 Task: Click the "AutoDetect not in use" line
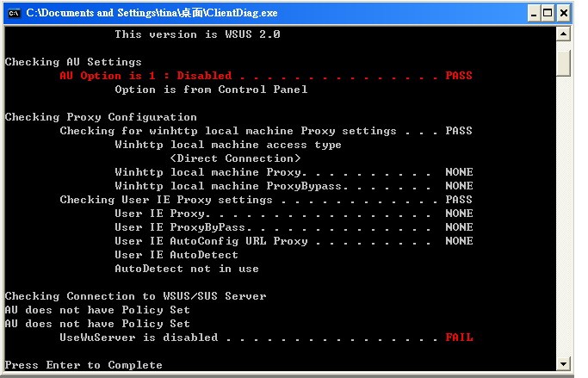[187, 269]
